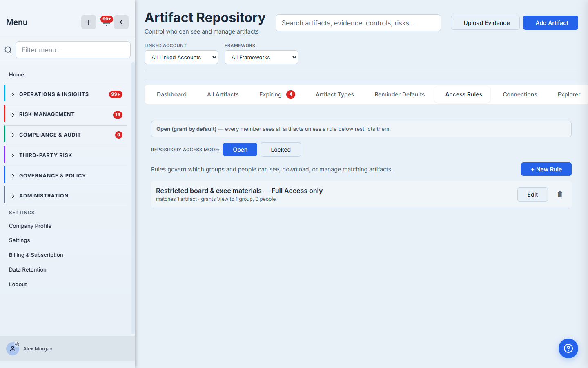Screen dimensions: 588x368
Task: Open the All Frameworks dropdown
Action: coord(261,57)
